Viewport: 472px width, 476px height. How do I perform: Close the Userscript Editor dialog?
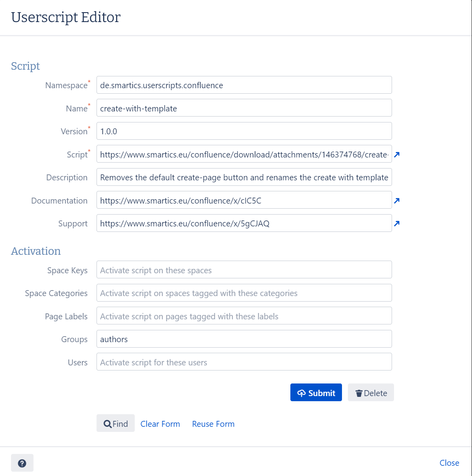point(449,463)
